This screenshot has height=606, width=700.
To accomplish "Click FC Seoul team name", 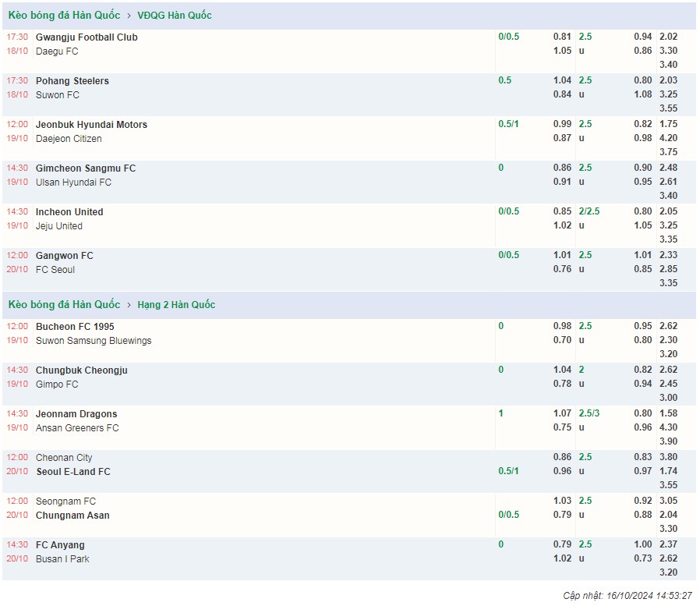I will [55, 270].
